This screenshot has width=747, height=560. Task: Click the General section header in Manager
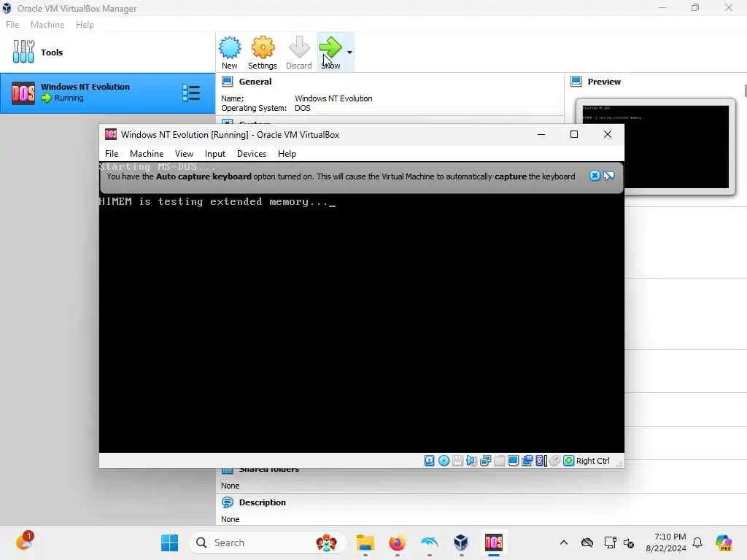pos(255,82)
